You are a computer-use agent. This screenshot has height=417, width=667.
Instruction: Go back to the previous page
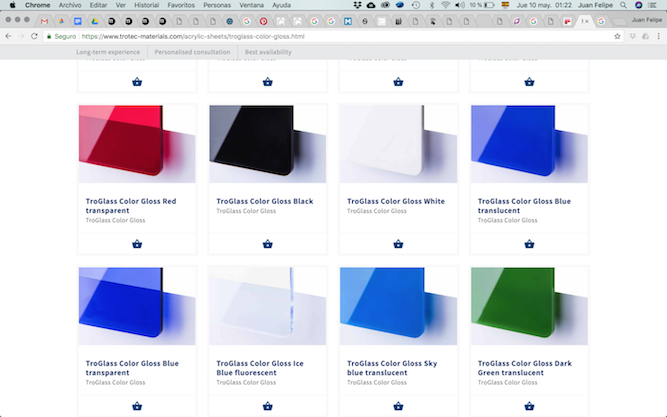click(x=8, y=36)
